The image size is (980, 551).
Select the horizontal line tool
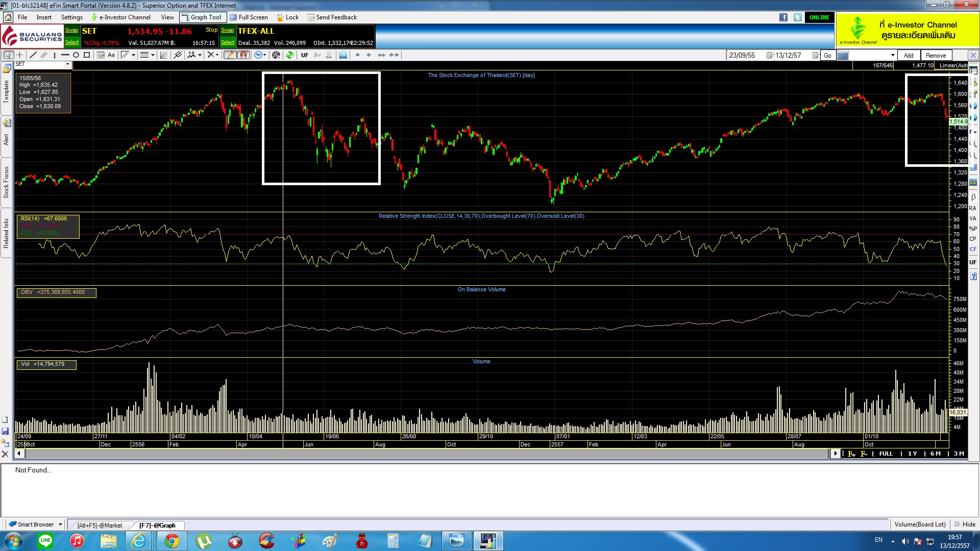click(65, 55)
